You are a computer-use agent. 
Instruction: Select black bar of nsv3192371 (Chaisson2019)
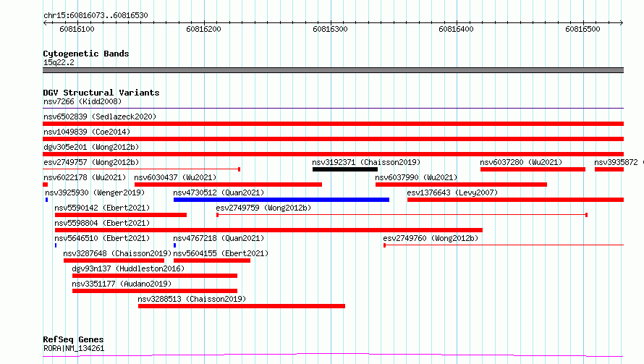[345, 169]
